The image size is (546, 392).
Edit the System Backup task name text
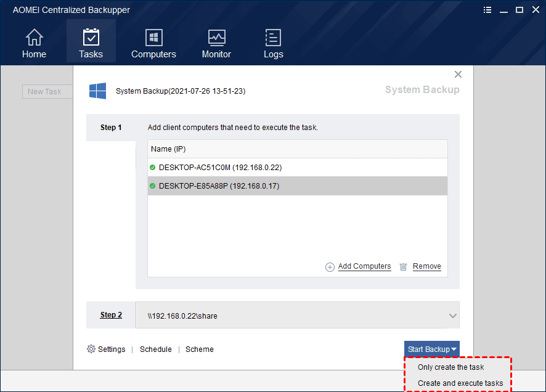point(181,91)
